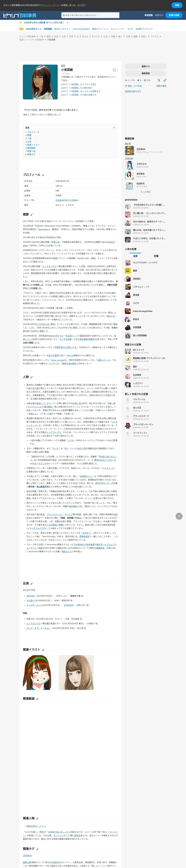186x868 pixels.
Task: Open the ログイン link
Action: click(x=159, y=15)
